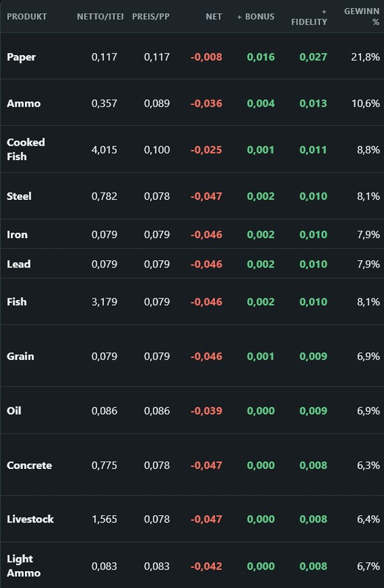Select the Lead product name
The image size is (384, 588).
(x=18, y=264)
